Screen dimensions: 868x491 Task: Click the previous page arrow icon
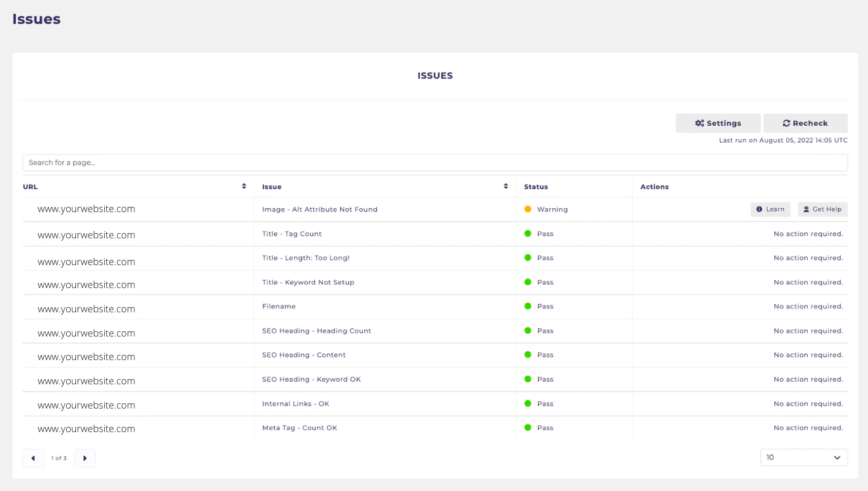coord(33,458)
